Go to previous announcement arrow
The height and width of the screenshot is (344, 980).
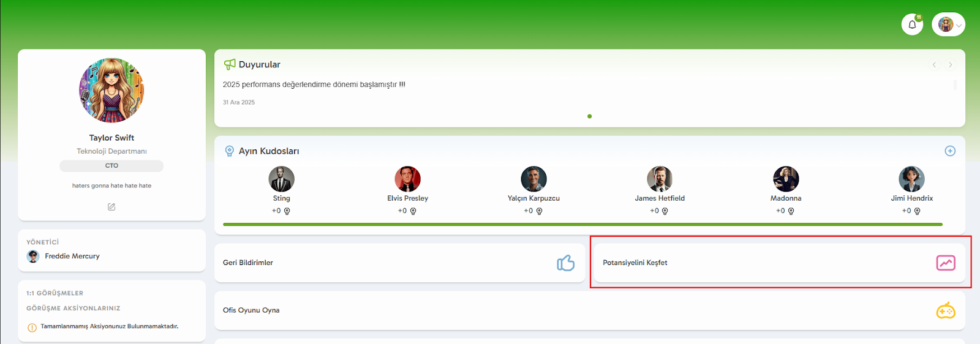[x=934, y=65]
